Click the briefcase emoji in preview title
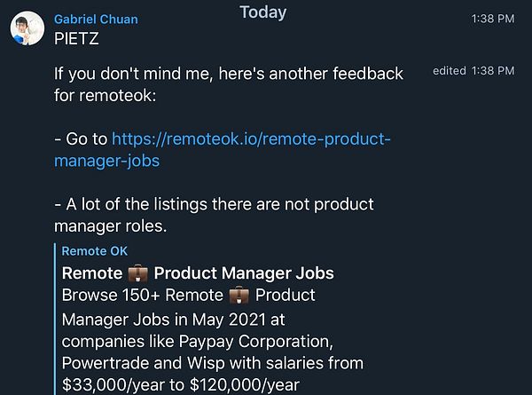This screenshot has height=395, width=532. [137, 273]
